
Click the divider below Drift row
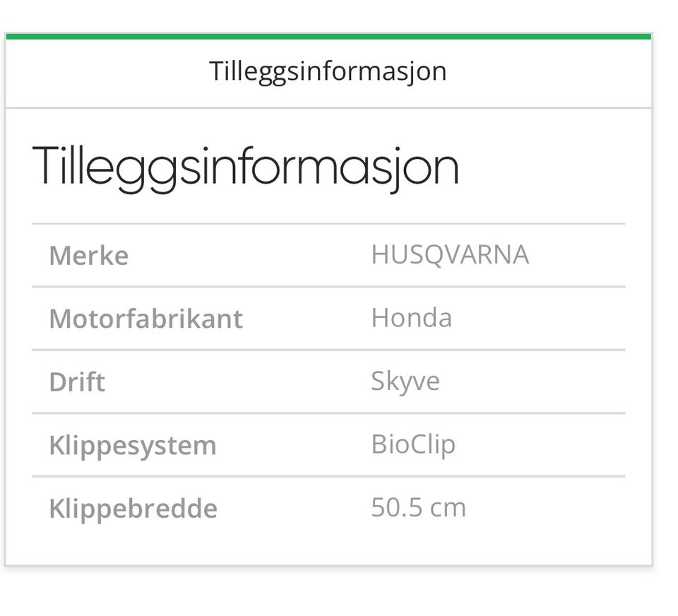328,413
